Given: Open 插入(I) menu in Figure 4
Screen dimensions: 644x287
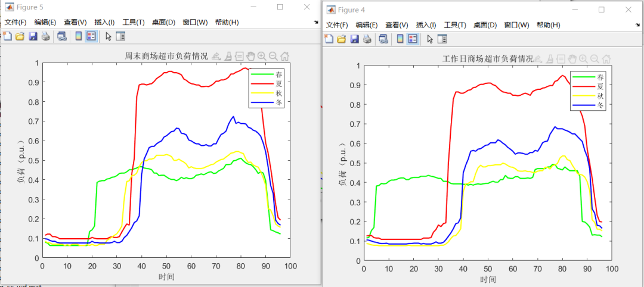Looking at the screenshot, I should [426, 25].
